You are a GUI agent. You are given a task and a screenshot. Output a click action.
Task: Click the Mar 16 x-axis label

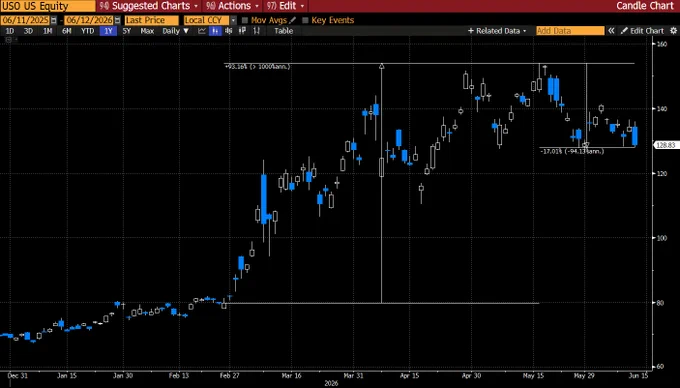291,375
